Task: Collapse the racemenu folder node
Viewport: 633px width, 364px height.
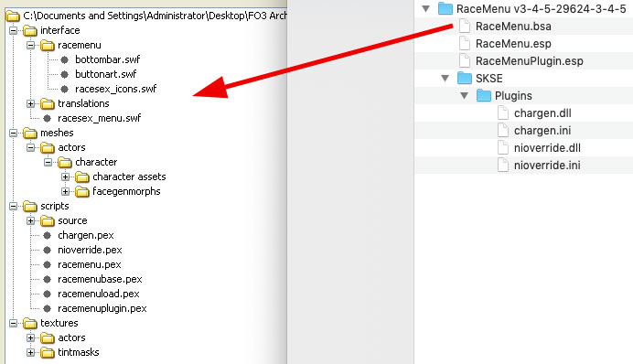Action: (x=31, y=45)
